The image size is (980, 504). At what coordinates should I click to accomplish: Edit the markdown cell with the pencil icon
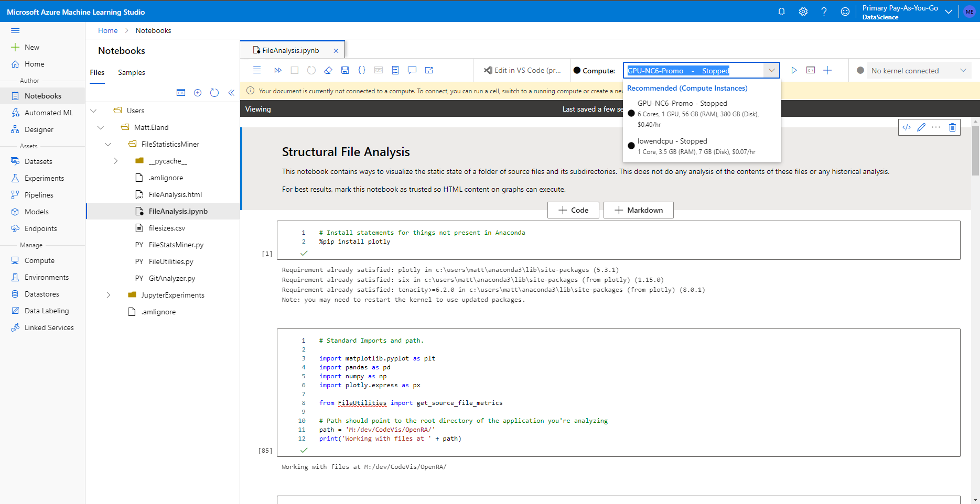[x=921, y=127]
